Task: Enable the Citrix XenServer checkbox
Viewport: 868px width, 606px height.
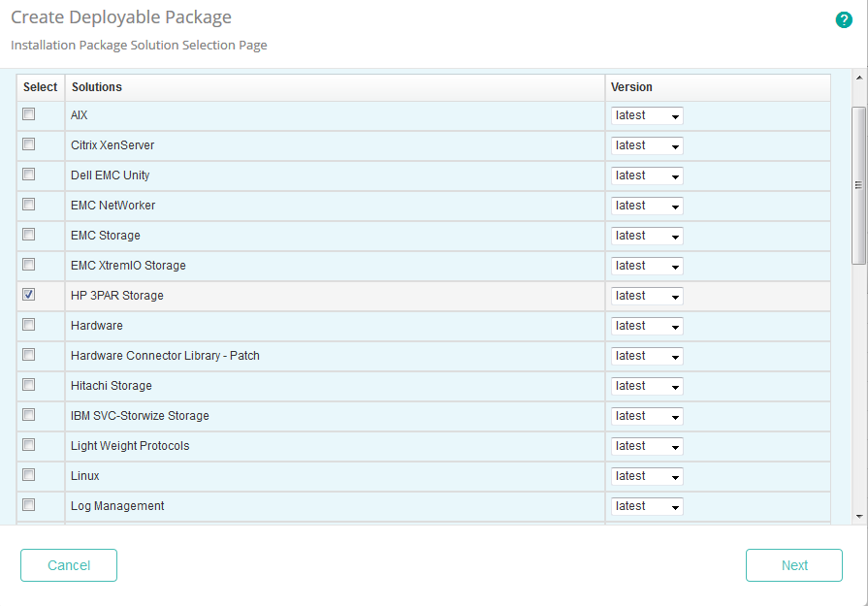Action: click(x=29, y=144)
